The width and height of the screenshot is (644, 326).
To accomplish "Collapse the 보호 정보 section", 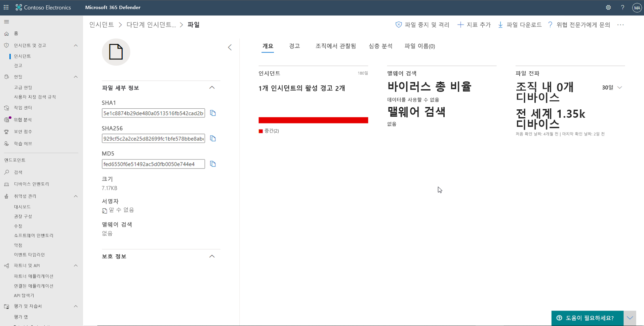I will 212,256.
